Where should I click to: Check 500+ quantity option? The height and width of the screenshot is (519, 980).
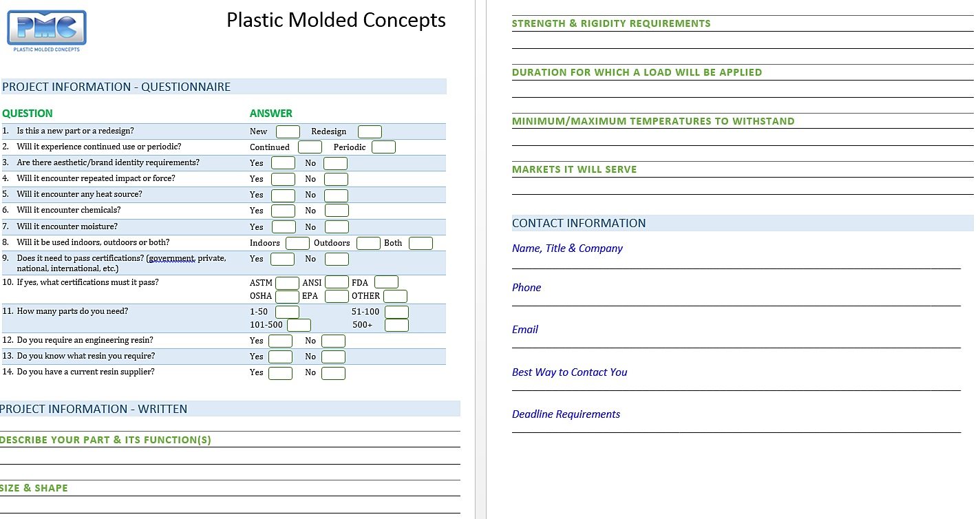click(396, 324)
